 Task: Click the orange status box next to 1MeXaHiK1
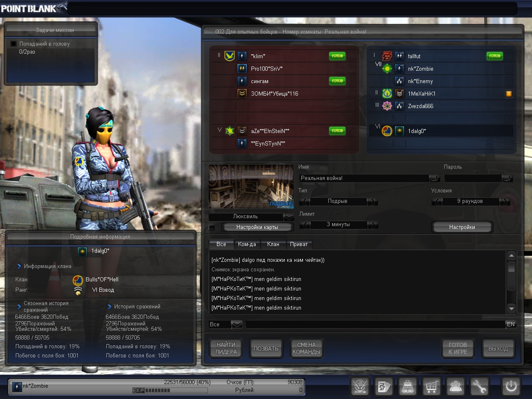[509, 94]
